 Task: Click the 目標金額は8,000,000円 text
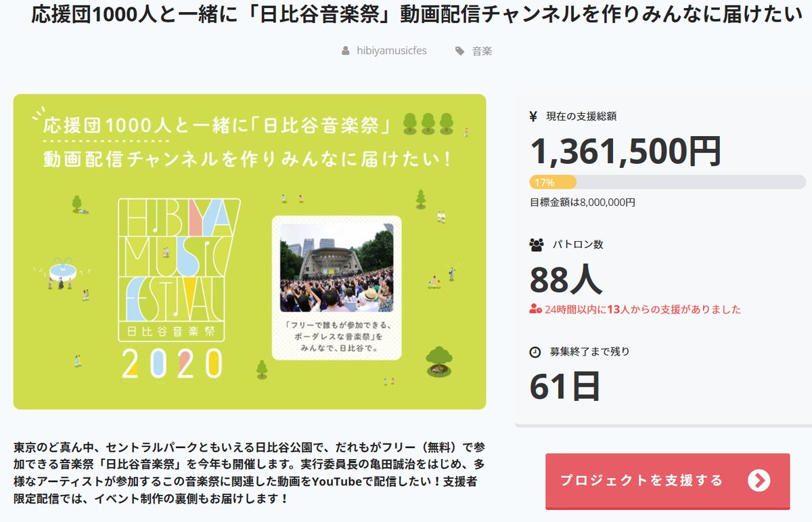[582, 202]
